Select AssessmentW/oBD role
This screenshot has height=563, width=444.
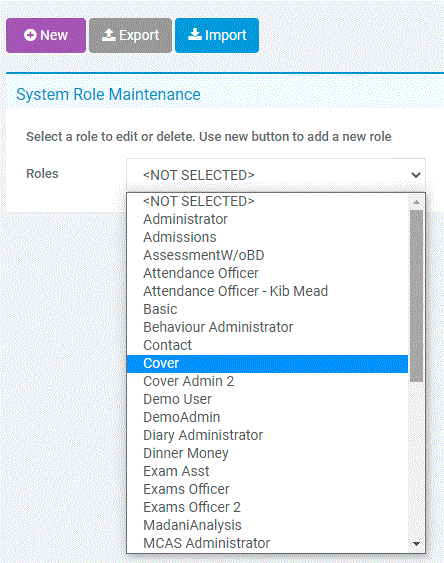[267, 255]
